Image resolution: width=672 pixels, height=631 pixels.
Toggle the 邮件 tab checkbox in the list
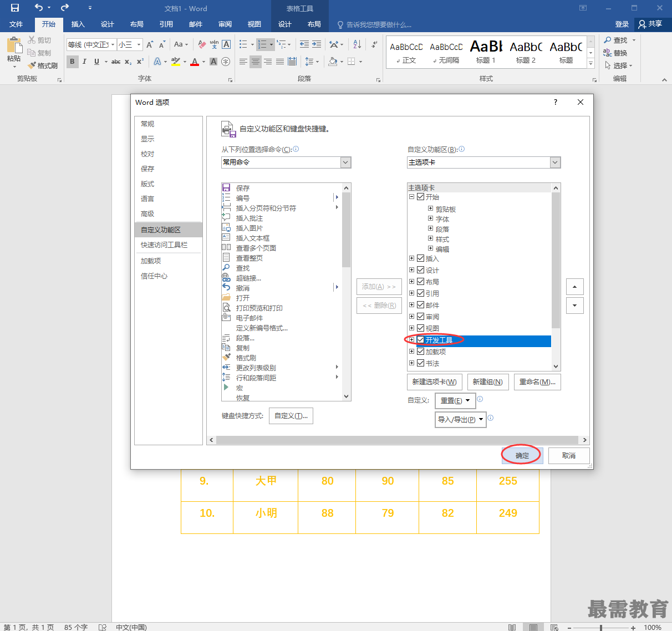point(421,305)
